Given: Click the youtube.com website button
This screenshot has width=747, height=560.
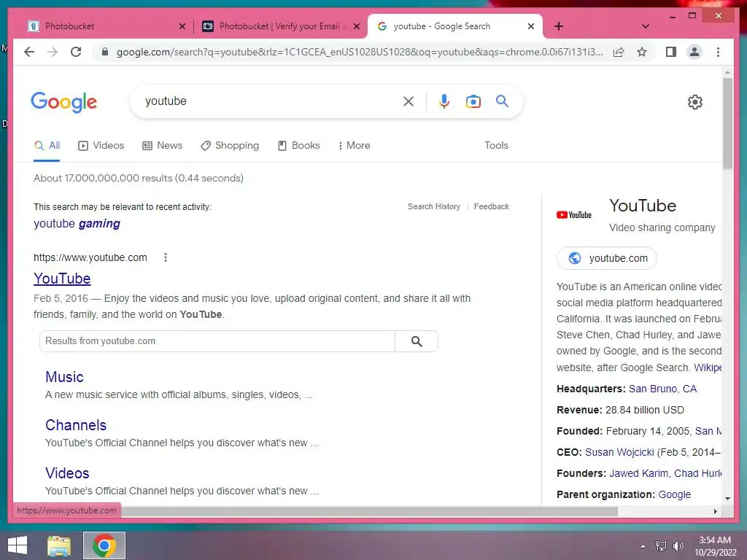Looking at the screenshot, I should tap(607, 258).
